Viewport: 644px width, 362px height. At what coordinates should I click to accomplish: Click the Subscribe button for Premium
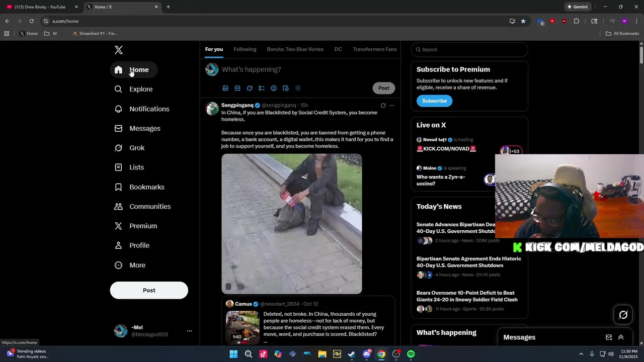click(435, 101)
